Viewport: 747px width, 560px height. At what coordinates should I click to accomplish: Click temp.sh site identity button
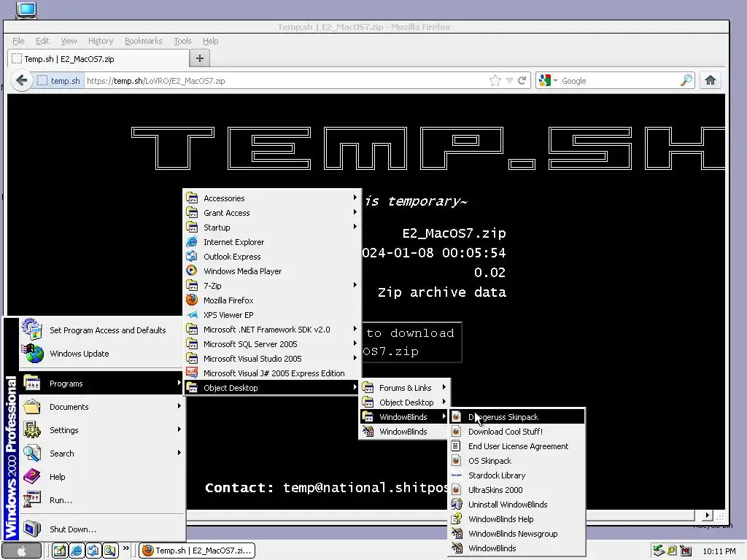point(58,80)
